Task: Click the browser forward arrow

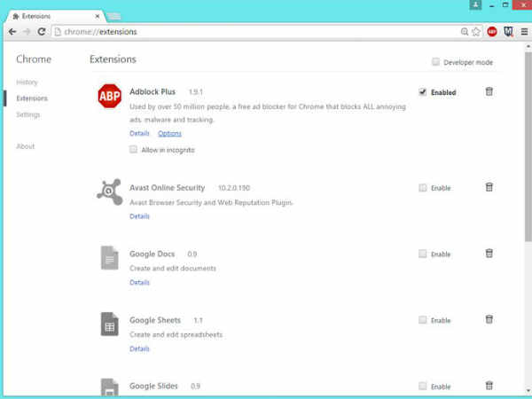Action: click(x=27, y=32)
